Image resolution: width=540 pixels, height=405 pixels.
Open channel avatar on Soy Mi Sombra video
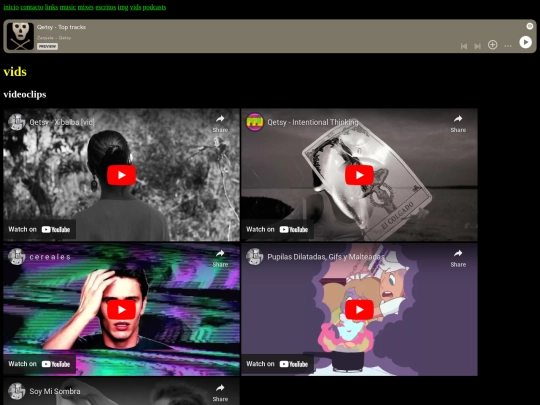[x=17, y=391]
